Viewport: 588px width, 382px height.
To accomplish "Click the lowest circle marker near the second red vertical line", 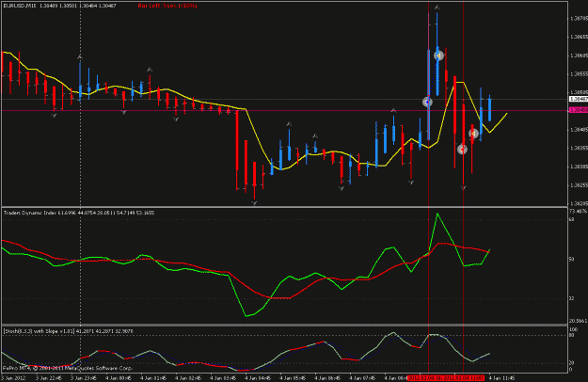I will click(x=462, y=150).
